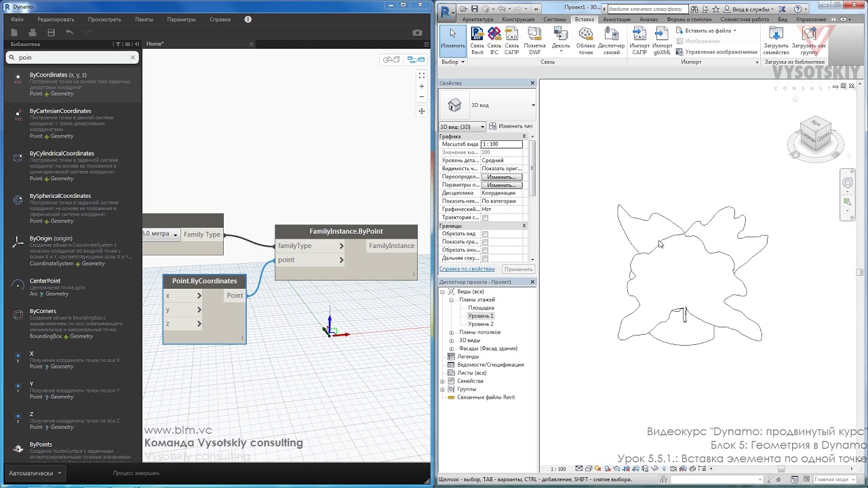This screenshot has width=868, height=488.
Task: Open the Dynamo Пакеты menu
Action: pos(144,20)
